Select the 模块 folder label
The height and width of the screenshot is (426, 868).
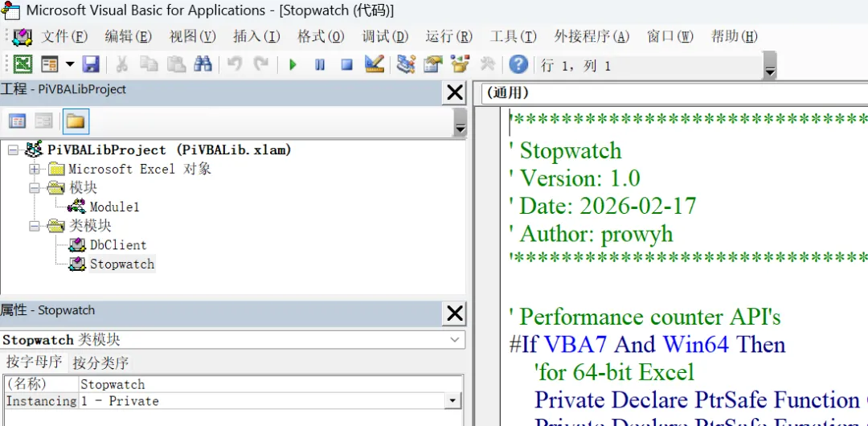pos(84,188)
